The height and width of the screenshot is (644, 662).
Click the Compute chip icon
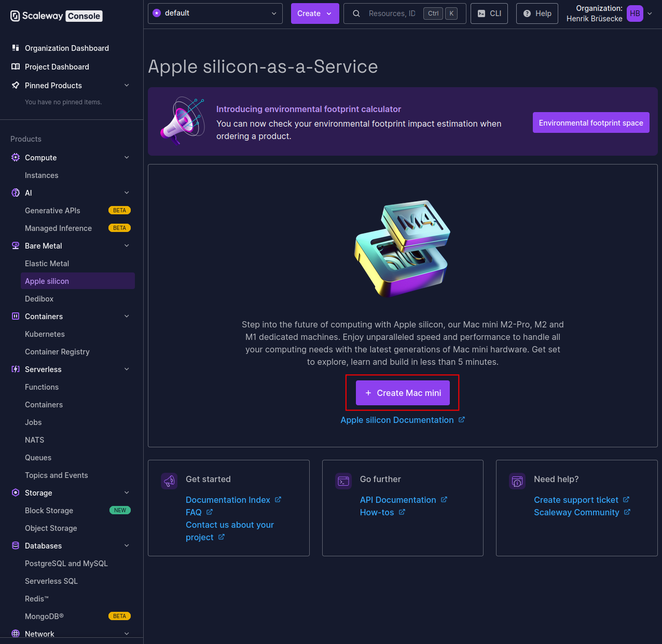(16, 157)
